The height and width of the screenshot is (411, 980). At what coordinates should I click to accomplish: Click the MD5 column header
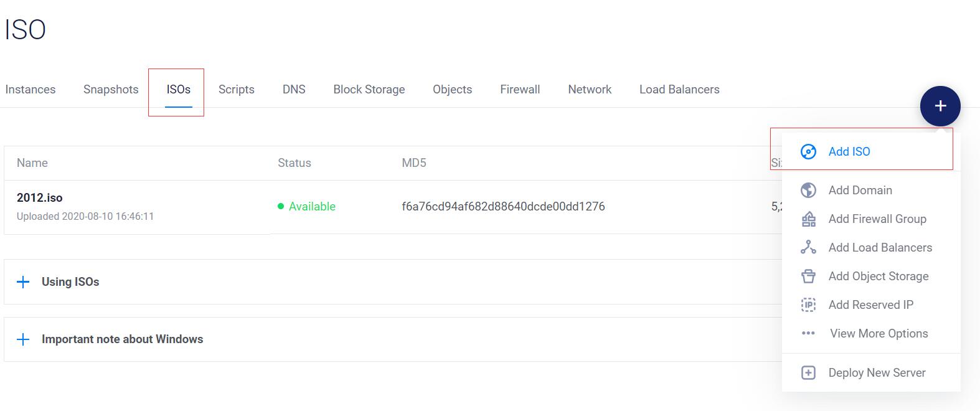(414, 163)
